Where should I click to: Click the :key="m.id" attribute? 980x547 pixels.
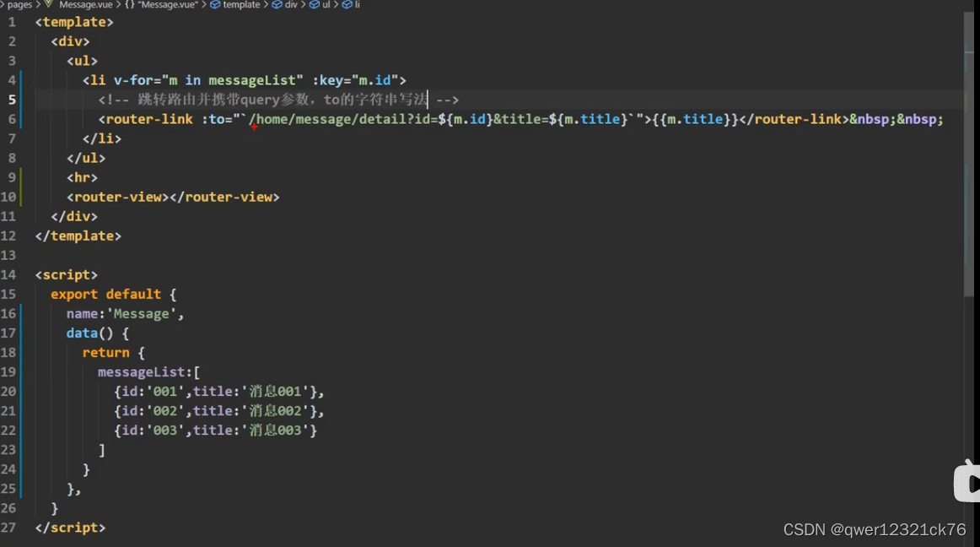[x=355, y=80]
